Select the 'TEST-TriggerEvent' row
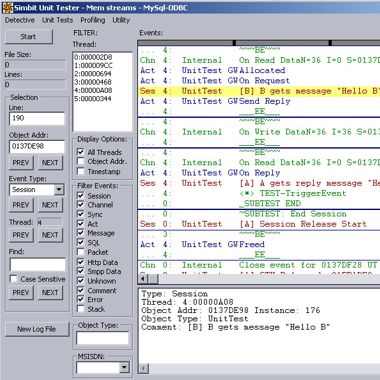Screen dimensions: 380x380 [259, 193]
